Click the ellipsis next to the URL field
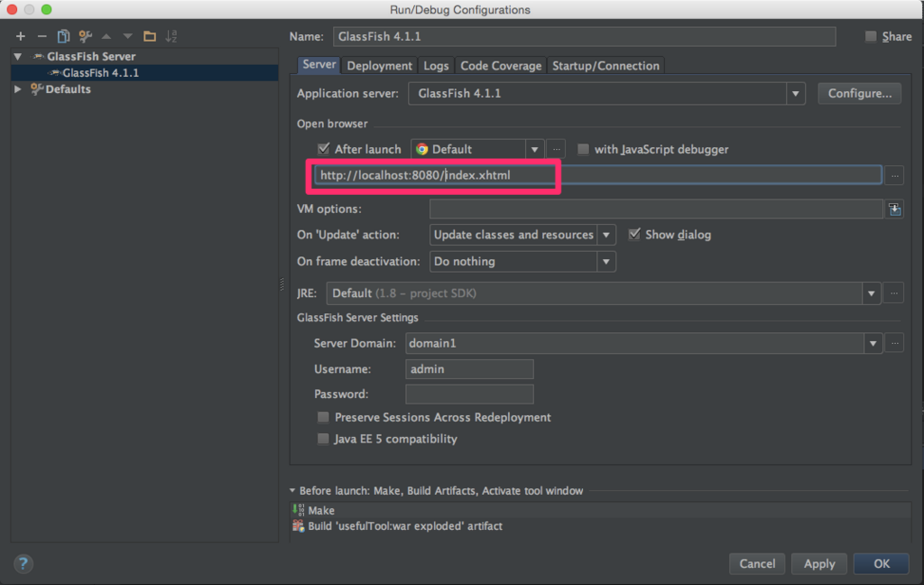This screenshot has height=585, width=924. click(x=894, y=175)
